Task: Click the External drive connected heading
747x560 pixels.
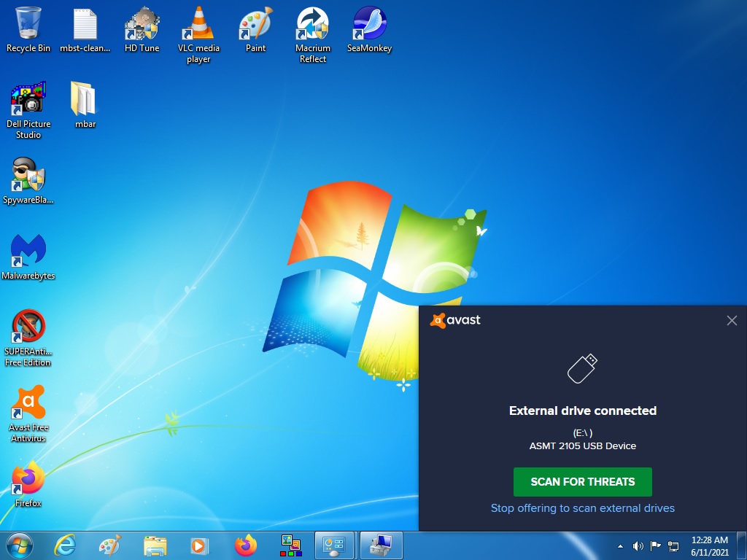Action: (583, 411)
